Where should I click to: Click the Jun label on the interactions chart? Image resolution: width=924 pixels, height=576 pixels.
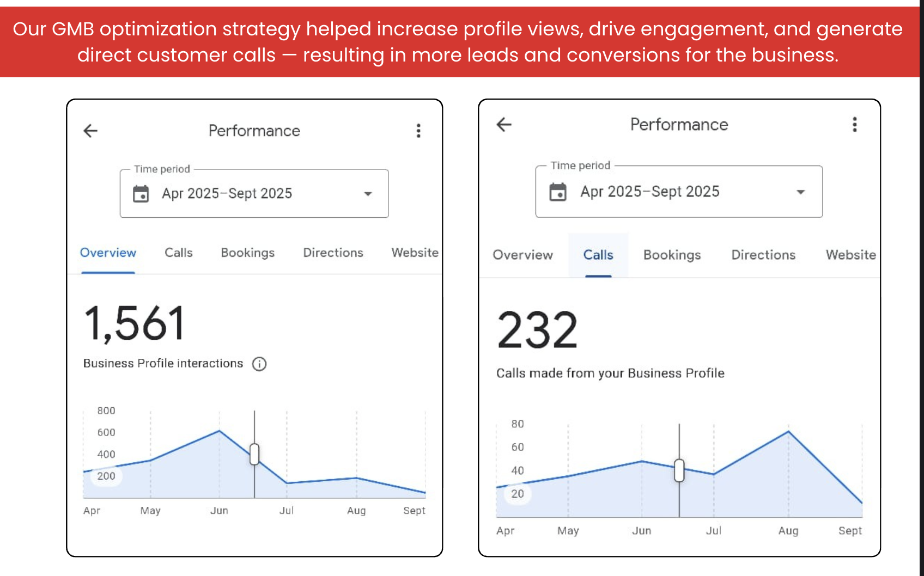[x=219, y=511]
